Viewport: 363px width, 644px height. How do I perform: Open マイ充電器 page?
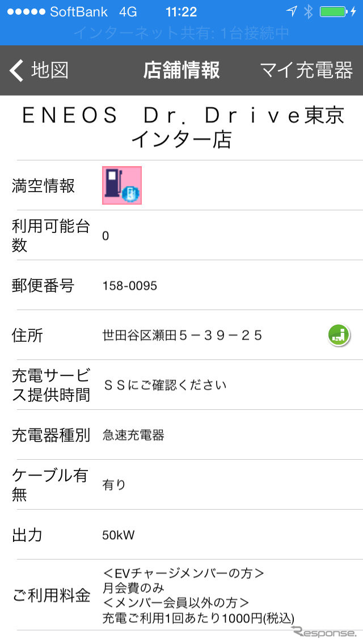point(306,70)
